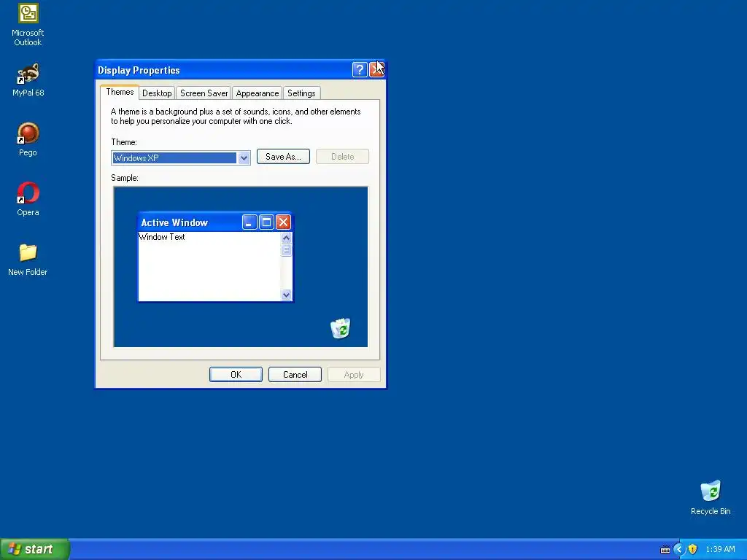Select the Opera desktop shortcut
The image size is (747, 560).
tap(28, 199)
